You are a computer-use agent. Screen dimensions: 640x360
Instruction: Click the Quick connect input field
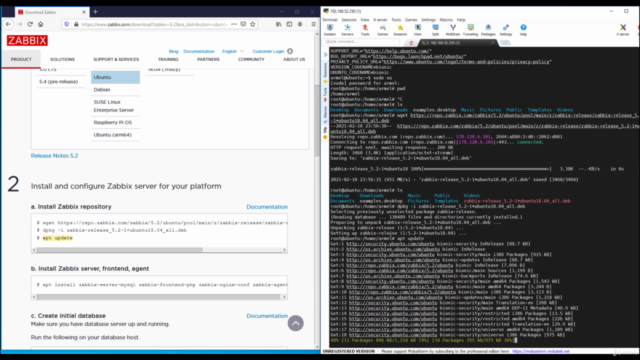point(361,42)
